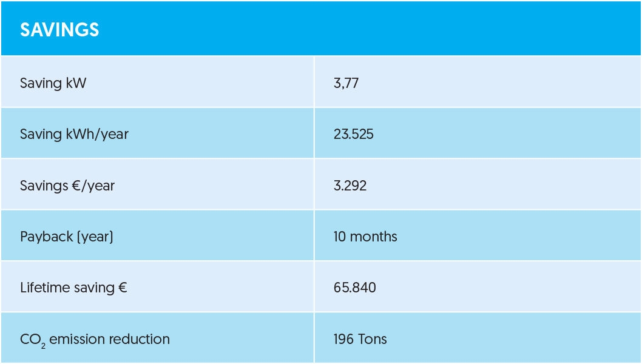Click the 3.292 value
Image resolution: width=642 pixels, height=364 pixels.
coord(350,185)
